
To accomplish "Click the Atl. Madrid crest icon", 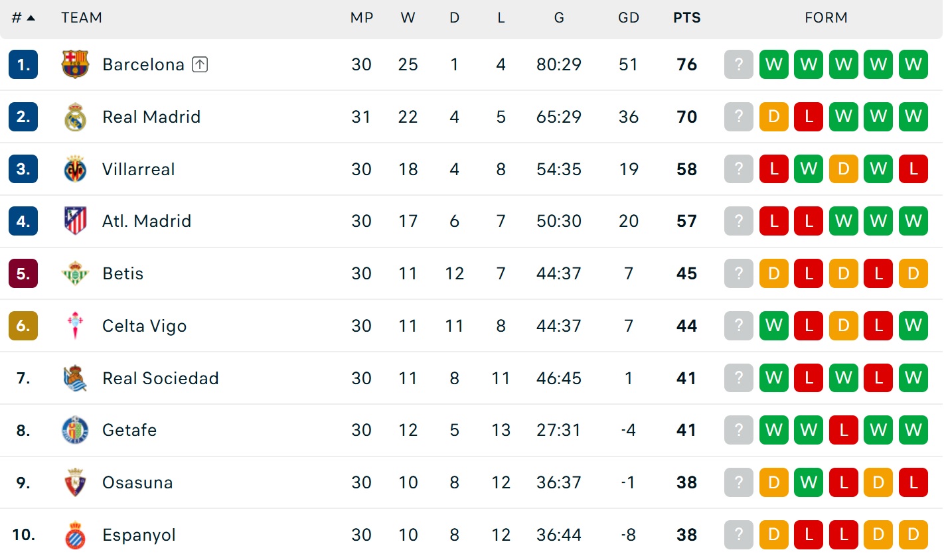I will (x=75, y=221).
